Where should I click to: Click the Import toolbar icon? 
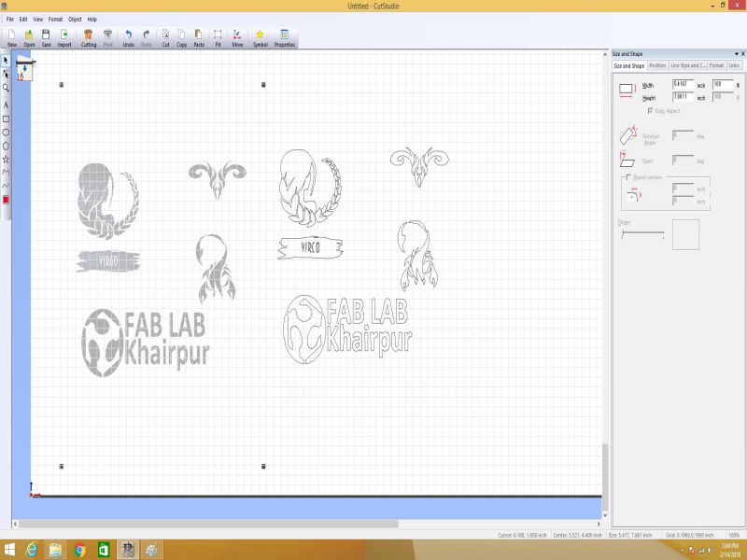(64, 37)
